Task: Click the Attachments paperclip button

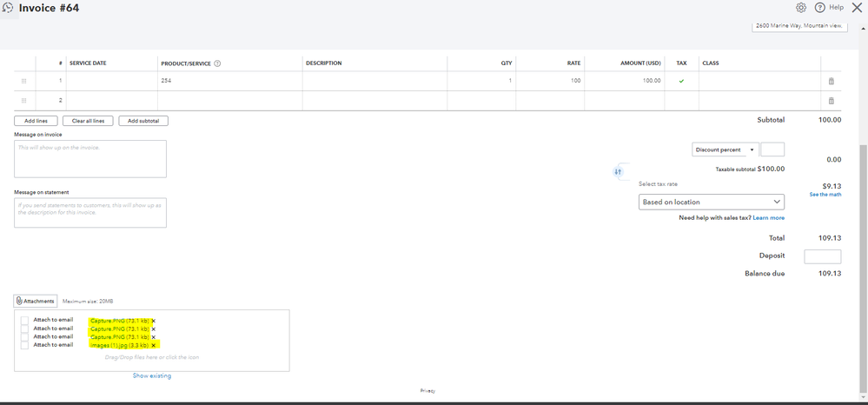Action: 36,301
